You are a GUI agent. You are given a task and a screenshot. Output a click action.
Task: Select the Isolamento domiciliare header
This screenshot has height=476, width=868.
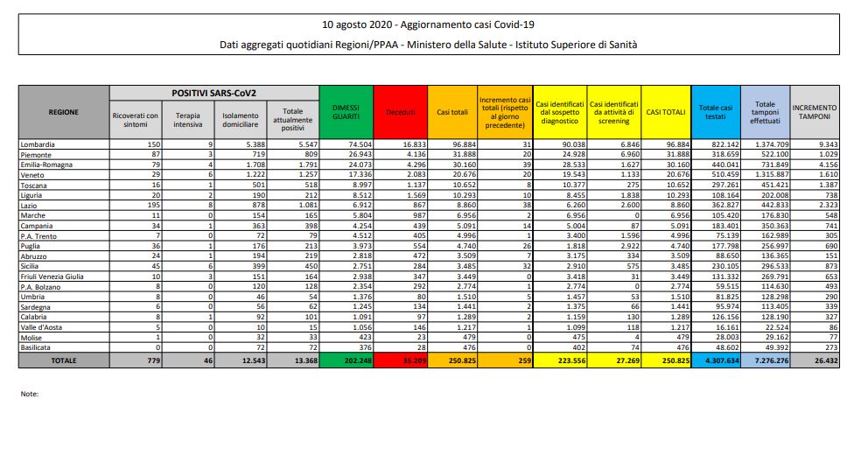(x=238, y=120)
